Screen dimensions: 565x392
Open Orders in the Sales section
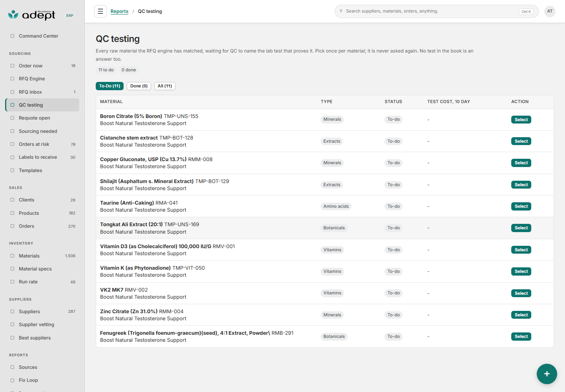[x=42, y=226]
